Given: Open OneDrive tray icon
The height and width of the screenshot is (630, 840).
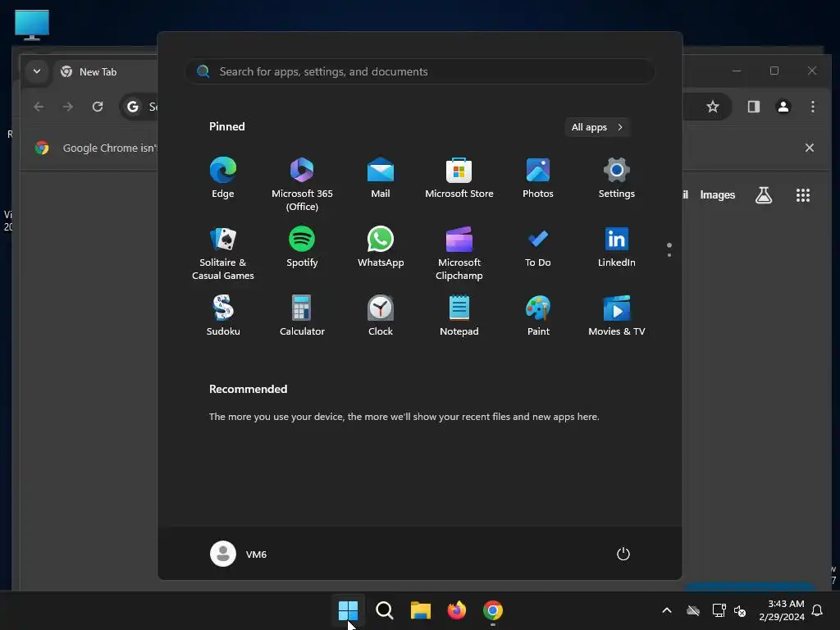Looking at the screenshot, I should [x=693, y=610].
